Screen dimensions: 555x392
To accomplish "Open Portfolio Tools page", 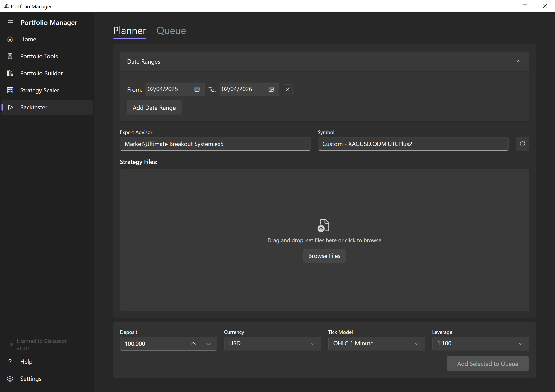I will pyautogui.click(x=47, y=56).
